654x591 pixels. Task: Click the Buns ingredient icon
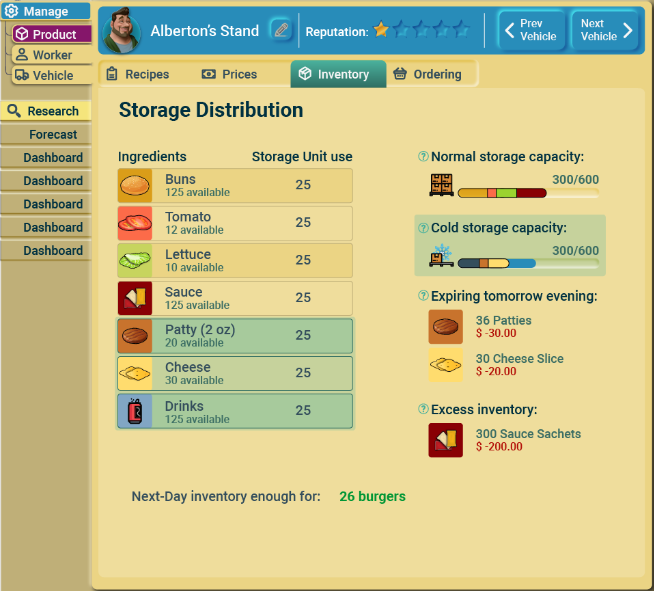pos(135,186)
